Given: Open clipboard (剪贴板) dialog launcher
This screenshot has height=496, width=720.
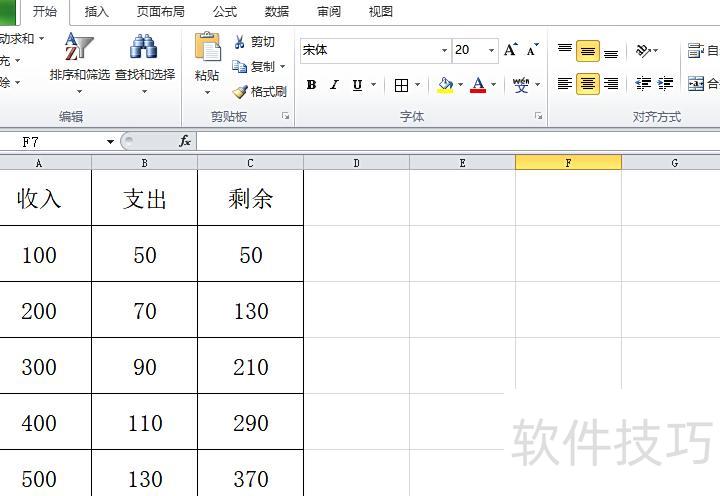Looking at the screenshot, I should [x=286, y=116].
